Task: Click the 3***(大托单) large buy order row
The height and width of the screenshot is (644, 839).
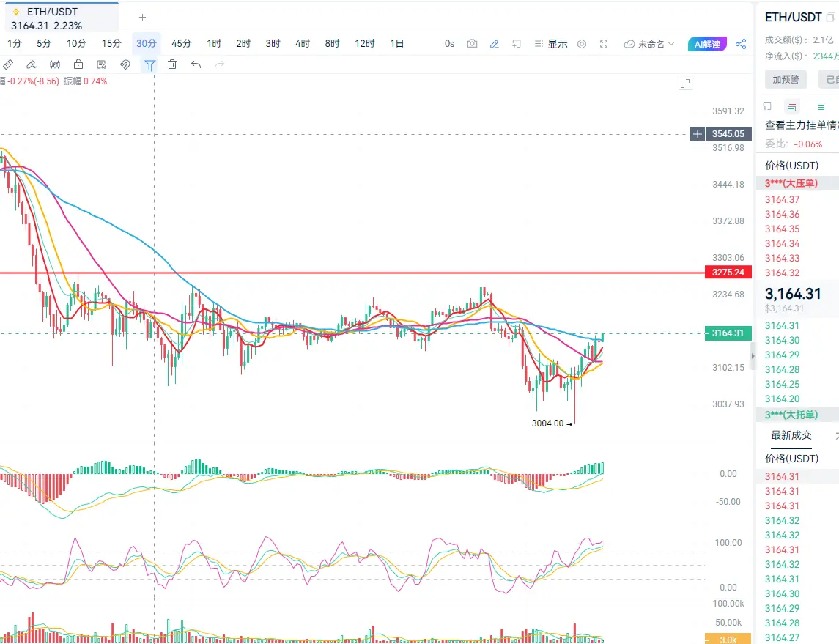Action: [x=797, y=415]
